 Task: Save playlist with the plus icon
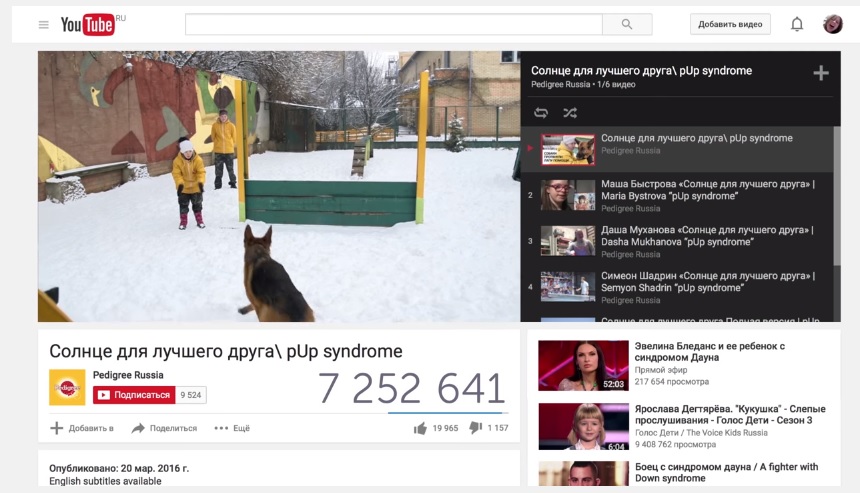(x=821, y=73)
